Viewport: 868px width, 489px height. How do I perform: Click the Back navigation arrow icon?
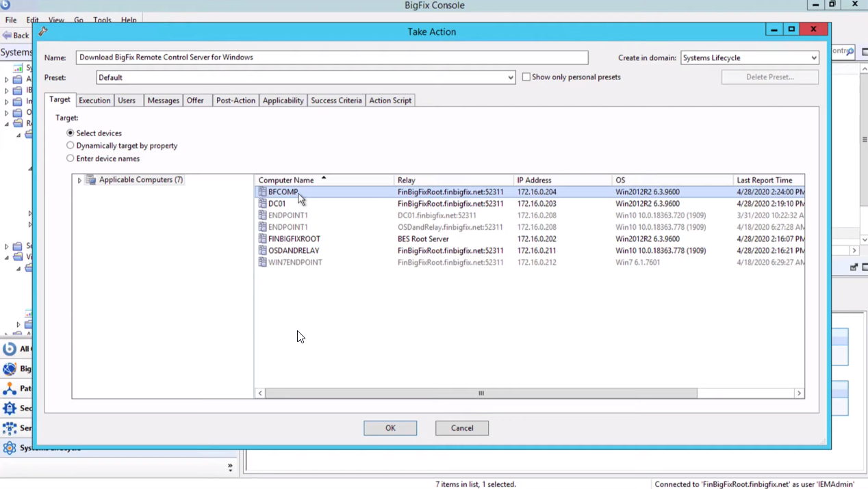pos(6,35)
